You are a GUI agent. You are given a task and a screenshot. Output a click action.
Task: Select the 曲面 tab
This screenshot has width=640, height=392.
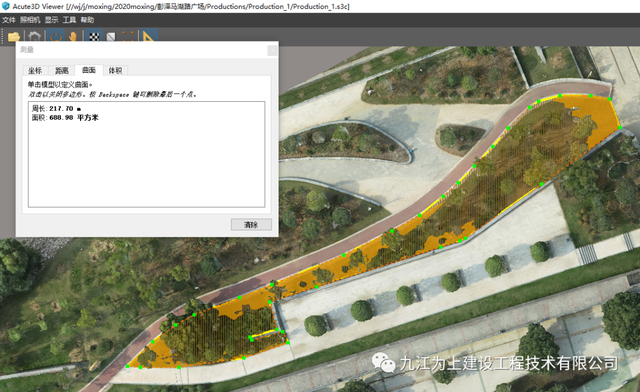[89, 70]
